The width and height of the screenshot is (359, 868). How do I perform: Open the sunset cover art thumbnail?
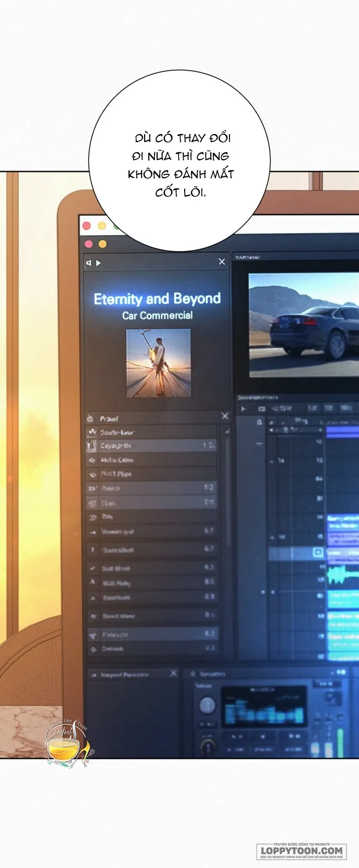click(x=158, y=363)
